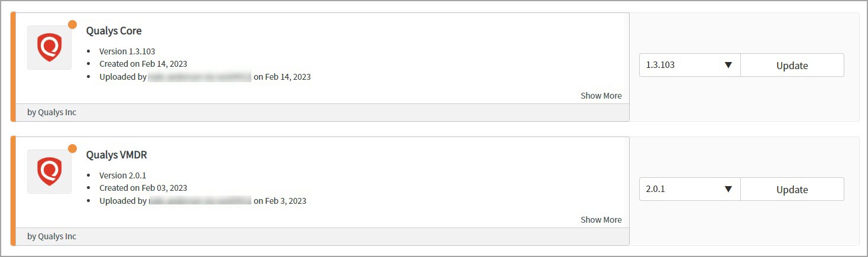Open the 2.0.1 version dropdown
The image size is (868, 257).
click(689, 189)
